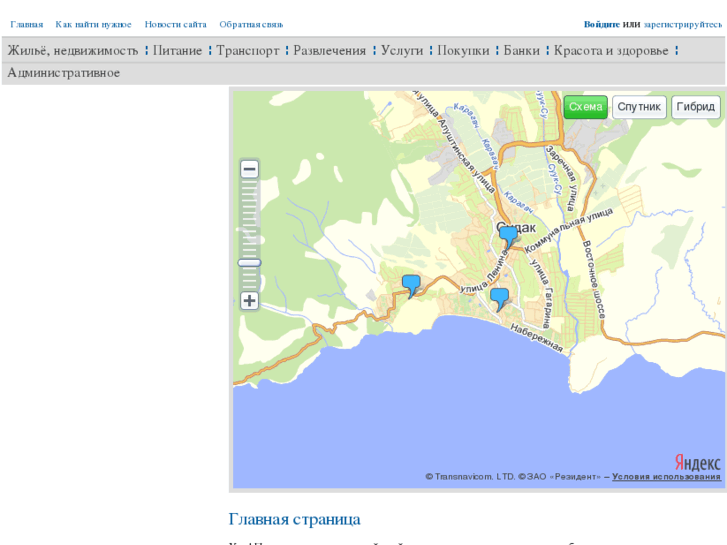Open the Транспорт category

[248, 51]
